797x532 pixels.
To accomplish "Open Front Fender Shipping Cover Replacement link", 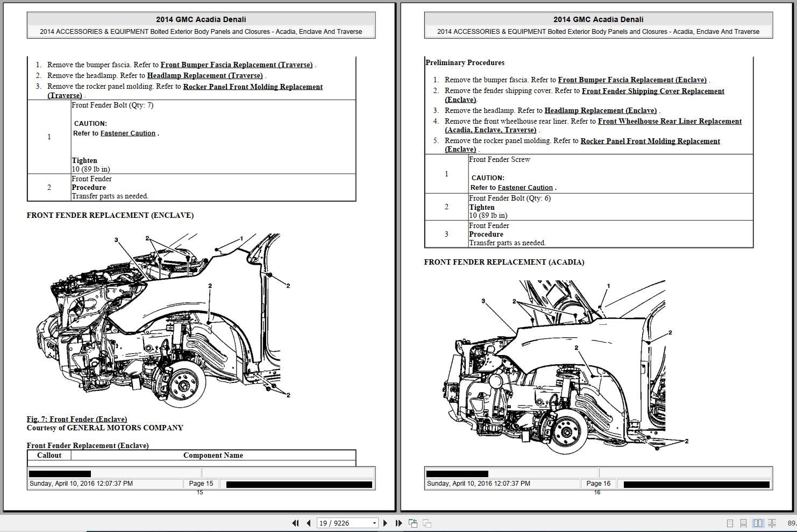I will (652, 91).
